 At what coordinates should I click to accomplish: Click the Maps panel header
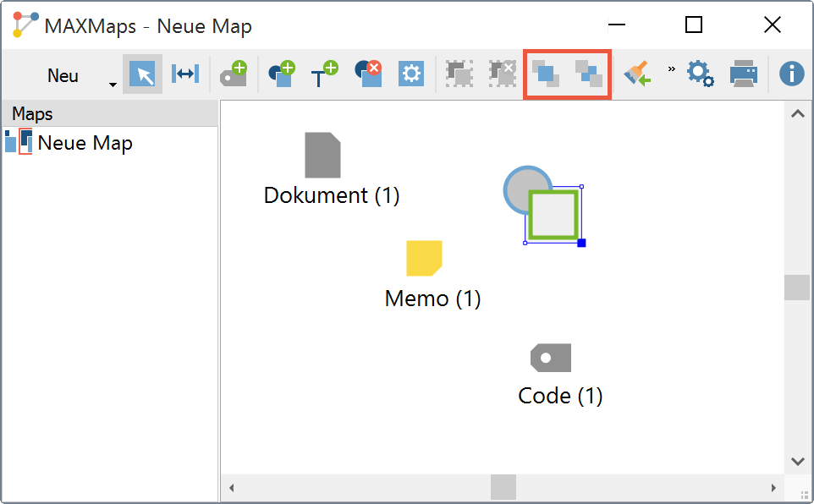pyautogui.click(x=109, y=113)
